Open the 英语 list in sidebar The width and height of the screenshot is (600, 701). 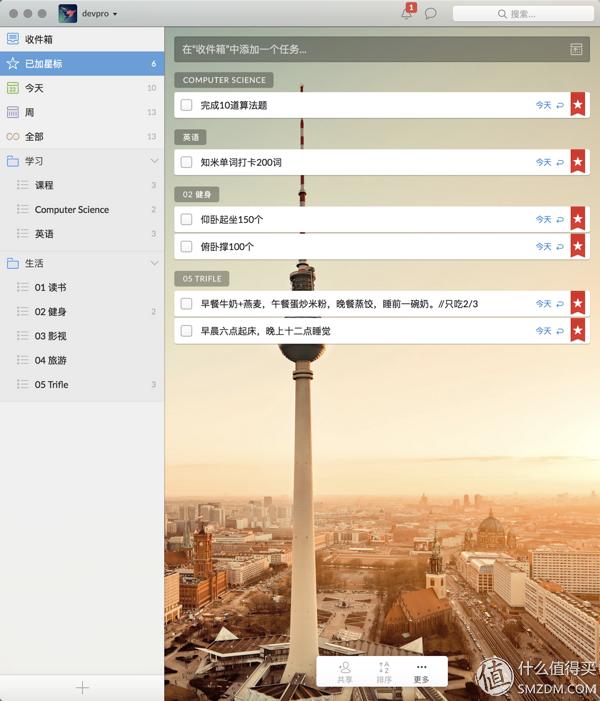82,234
